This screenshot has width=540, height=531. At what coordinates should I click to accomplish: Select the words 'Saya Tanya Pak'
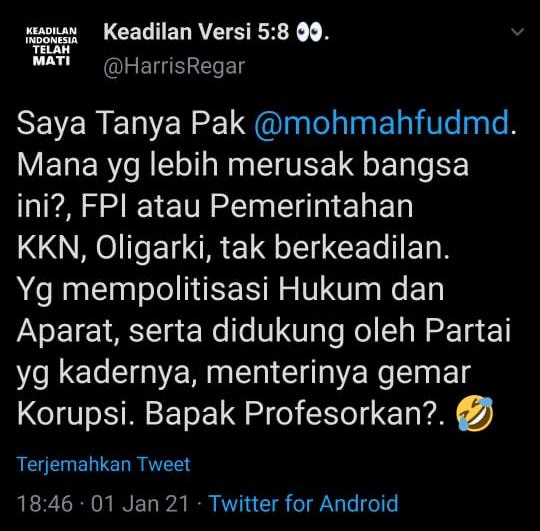131,123
